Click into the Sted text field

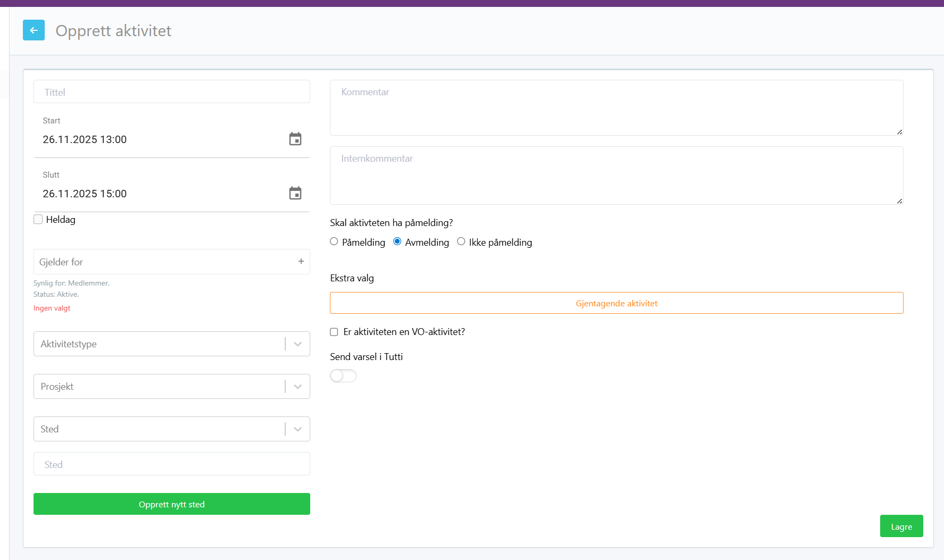point(171,464)
